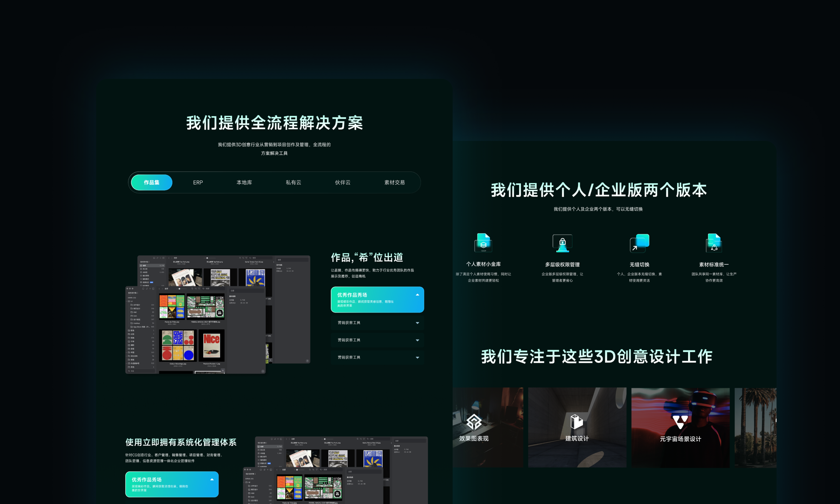Open the 元宇宙场景设计 card label
The image size is (840, 504).
pos(680,439)
